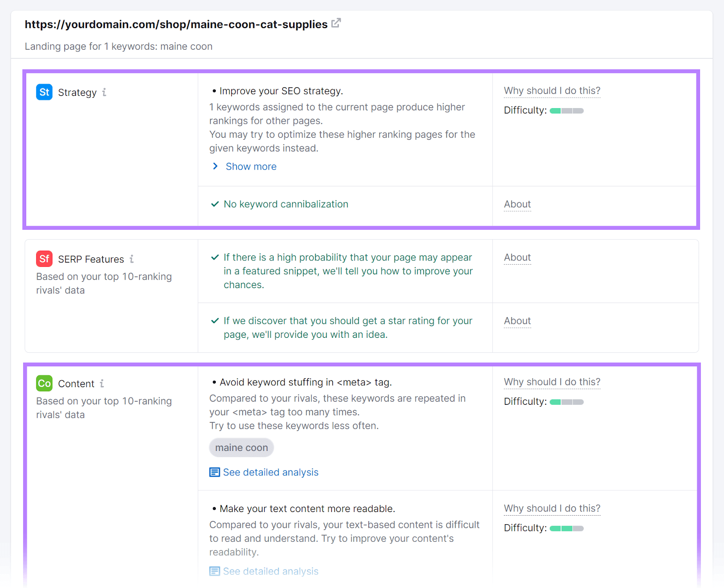
Task: Click About beside the star rating suggestion
Action: tap(517, 321)
